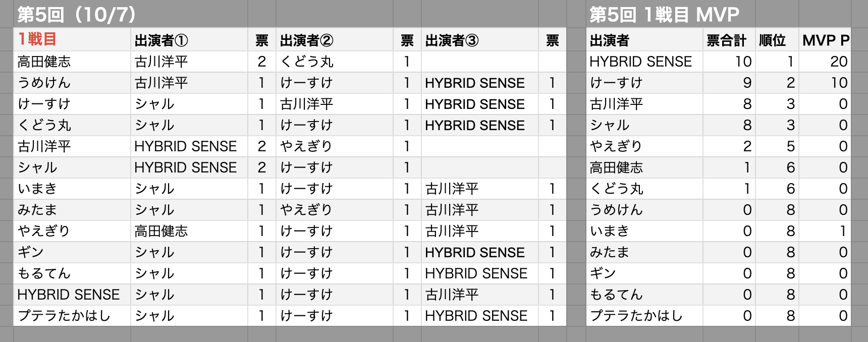Click うめけん in the MVP table
This screenshot has width=868, height=342.
coord(616,210)
